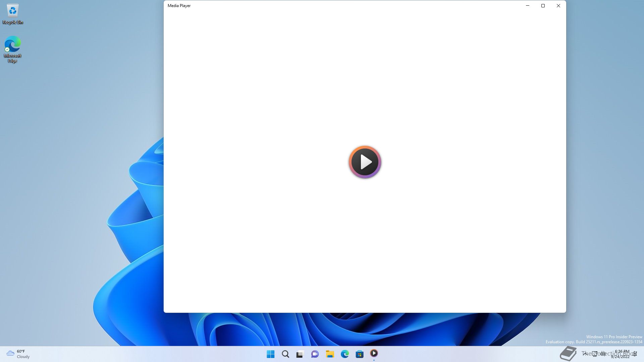
Task: Minimize the Media Player window
Action: click(x=528, y=6)
